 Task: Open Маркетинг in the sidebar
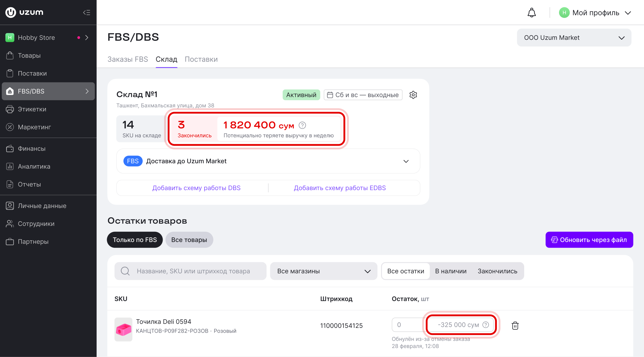[48, 127]
